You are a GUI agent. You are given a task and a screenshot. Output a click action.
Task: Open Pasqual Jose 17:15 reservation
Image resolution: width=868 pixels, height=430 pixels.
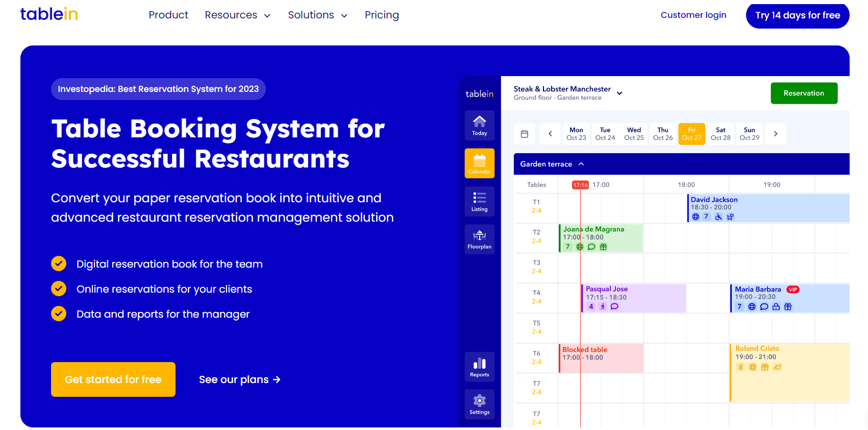click(633, 298)
